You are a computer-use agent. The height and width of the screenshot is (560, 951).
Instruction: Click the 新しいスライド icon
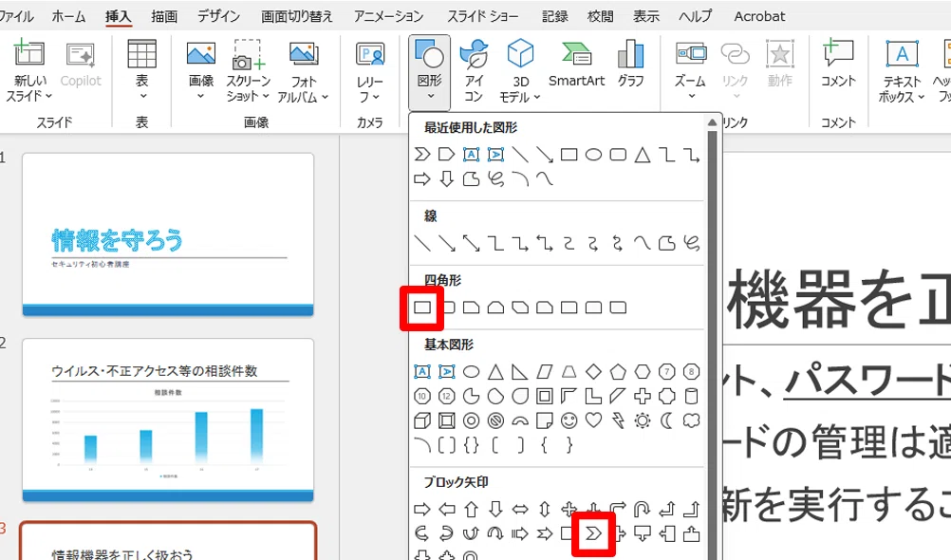(x=28, y=53)
